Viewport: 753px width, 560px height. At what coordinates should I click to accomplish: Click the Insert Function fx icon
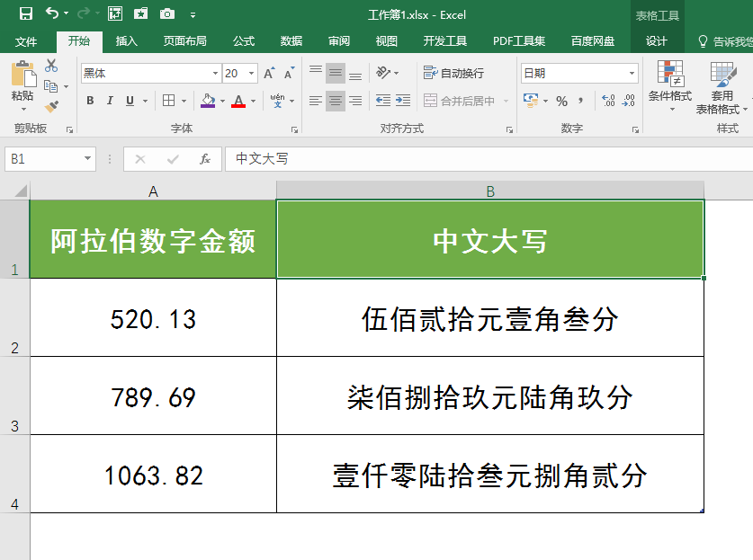[205, 159]
